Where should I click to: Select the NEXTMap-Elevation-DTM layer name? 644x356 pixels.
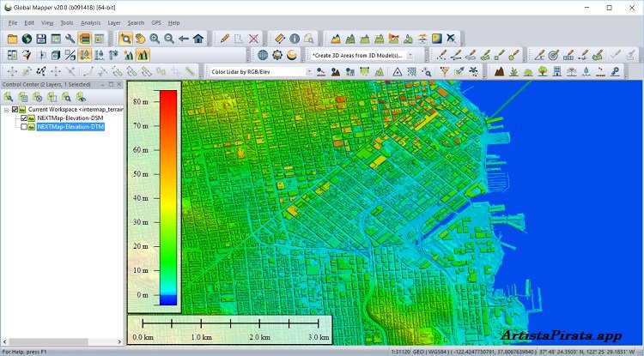tap(69, 127)
